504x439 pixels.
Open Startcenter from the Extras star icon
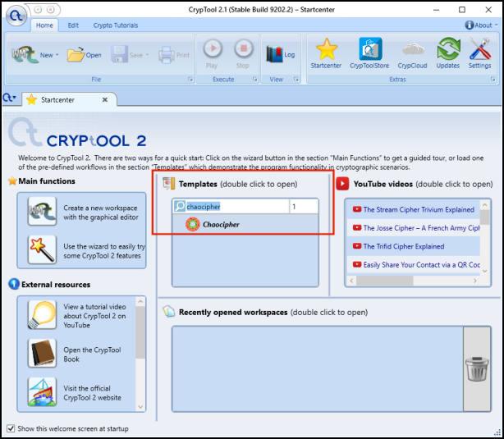tap(326, 49)
